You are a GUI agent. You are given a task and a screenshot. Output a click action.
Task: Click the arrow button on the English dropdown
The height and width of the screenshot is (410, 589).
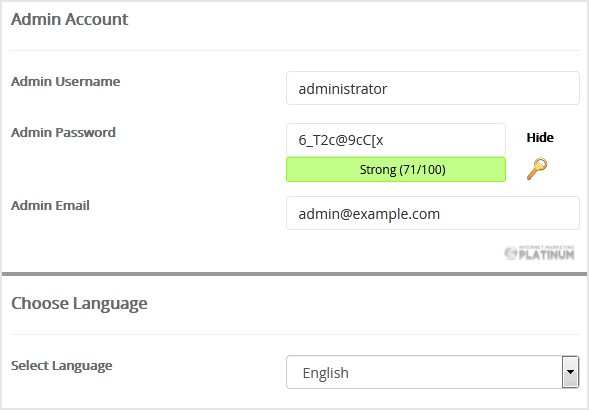570,372
